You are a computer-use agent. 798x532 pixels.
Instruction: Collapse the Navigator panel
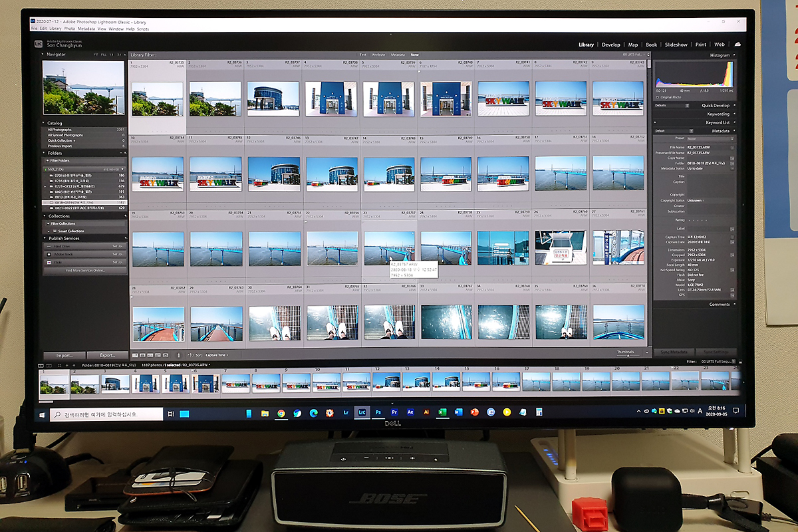[x=44, y=54]
